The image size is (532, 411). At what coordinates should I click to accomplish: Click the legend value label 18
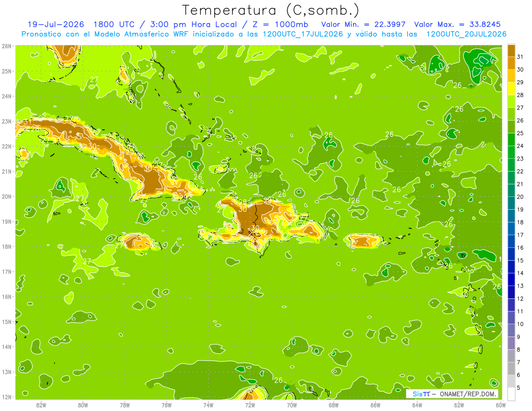click(x=520, y=222)
